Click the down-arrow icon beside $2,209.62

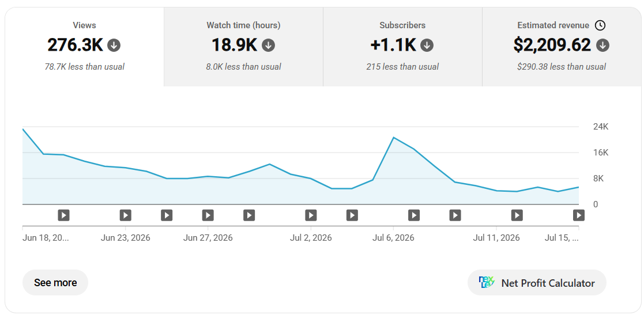pyautogui.click(x=602, y=45)
